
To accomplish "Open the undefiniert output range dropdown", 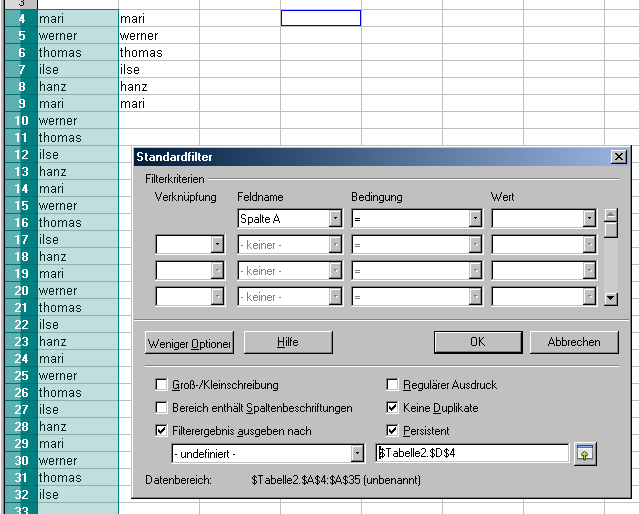I will (x=357, y=454).
